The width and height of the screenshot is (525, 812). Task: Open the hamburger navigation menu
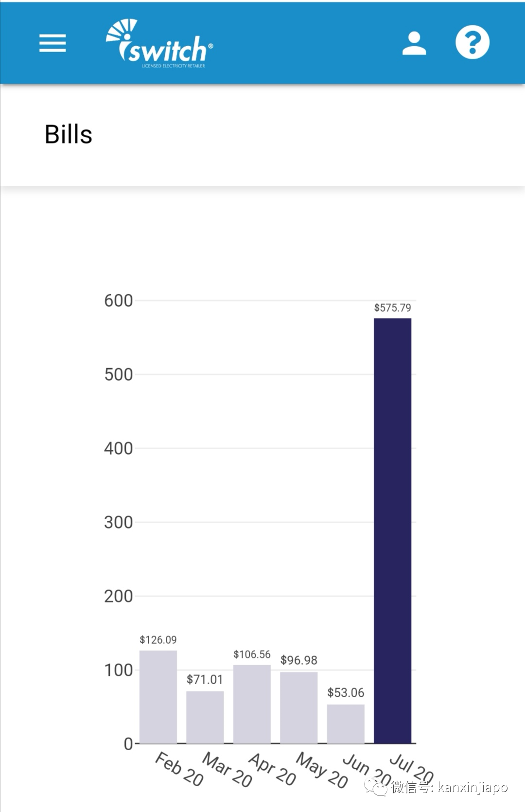[x=52, y=43]
